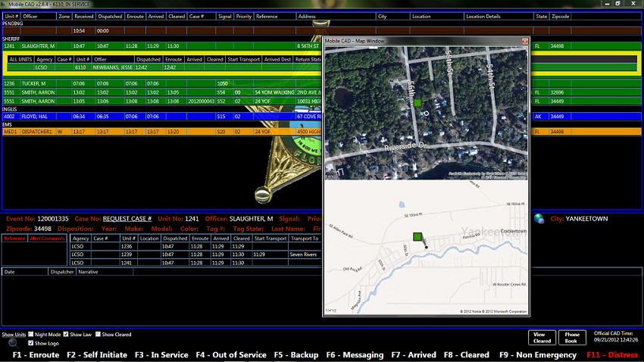Open the Phone Book
Image resolution: width=644 pixels, height=362 pixels.
pyautogui.click(x=570, y=338)
